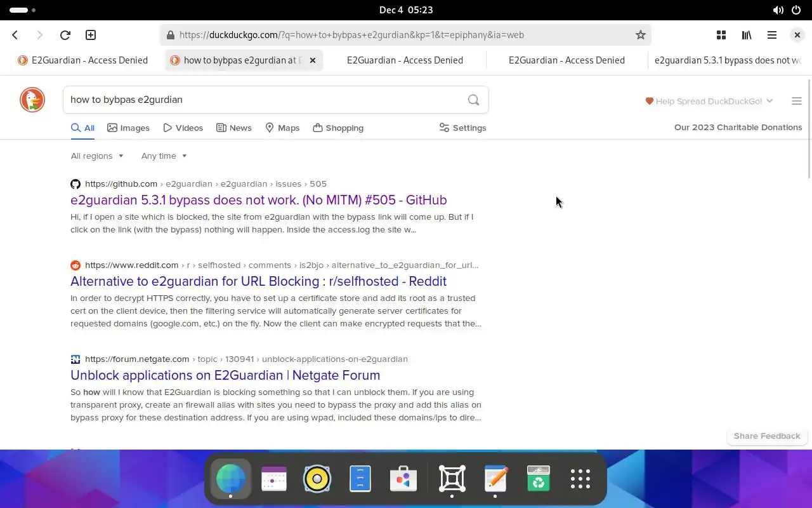Reload the current page

click(65, 35)
